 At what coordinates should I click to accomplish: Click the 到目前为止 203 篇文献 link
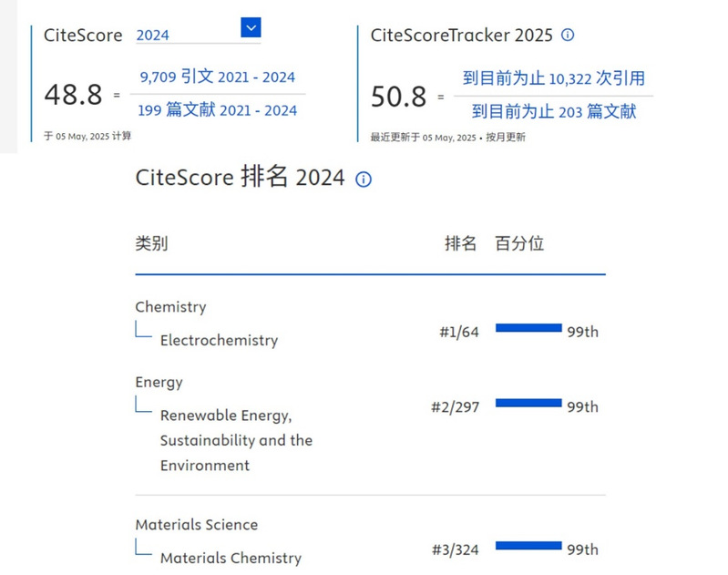click(553, 111)
